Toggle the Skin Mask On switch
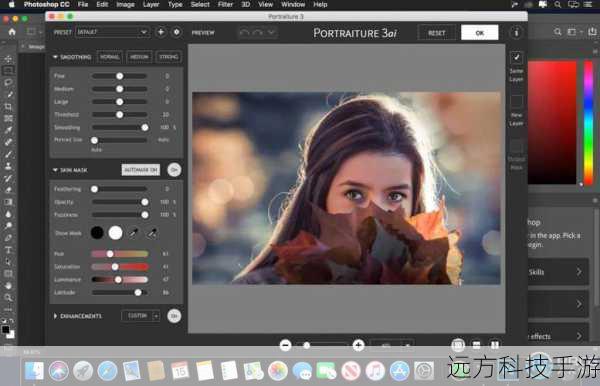Screen dimensions: 600x386 (174, 170)
